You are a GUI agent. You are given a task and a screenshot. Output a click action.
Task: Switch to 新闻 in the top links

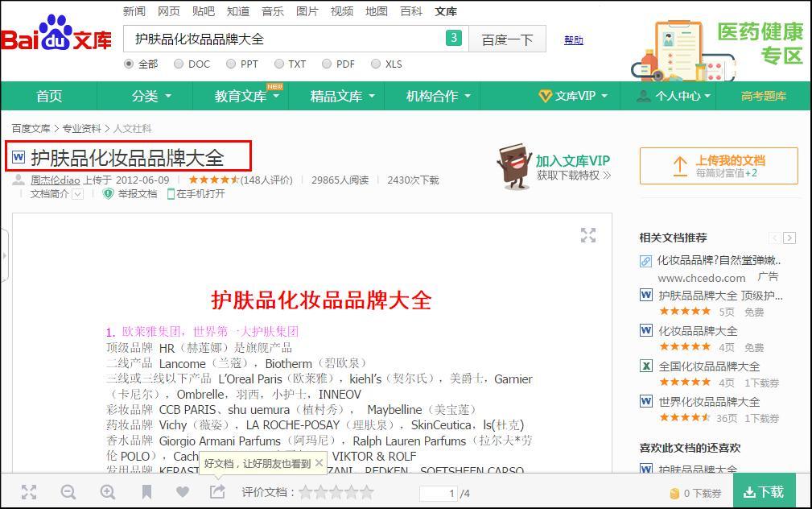point(134,11)
